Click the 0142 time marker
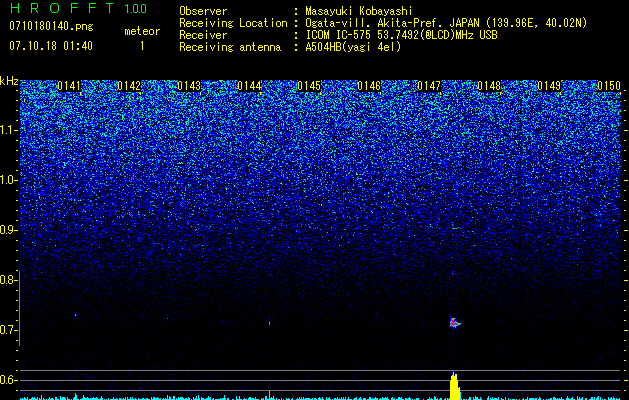Screen dimensions: 629x400 pos(129,86)
